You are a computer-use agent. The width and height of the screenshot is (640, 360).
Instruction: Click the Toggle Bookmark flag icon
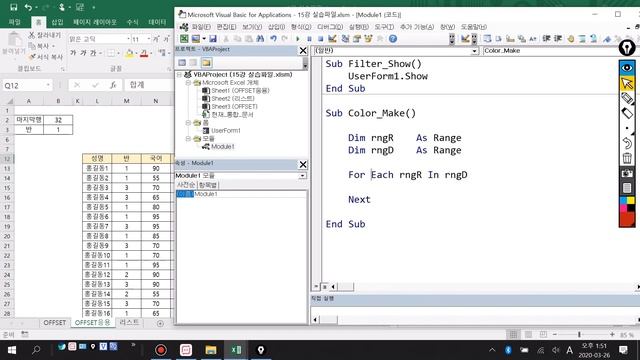click(x=607, y=39)
